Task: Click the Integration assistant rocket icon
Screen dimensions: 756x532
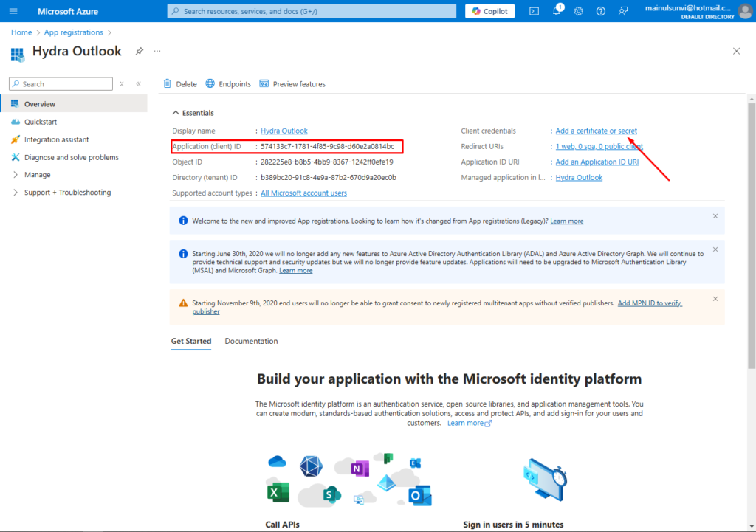Action: [16, 139]
